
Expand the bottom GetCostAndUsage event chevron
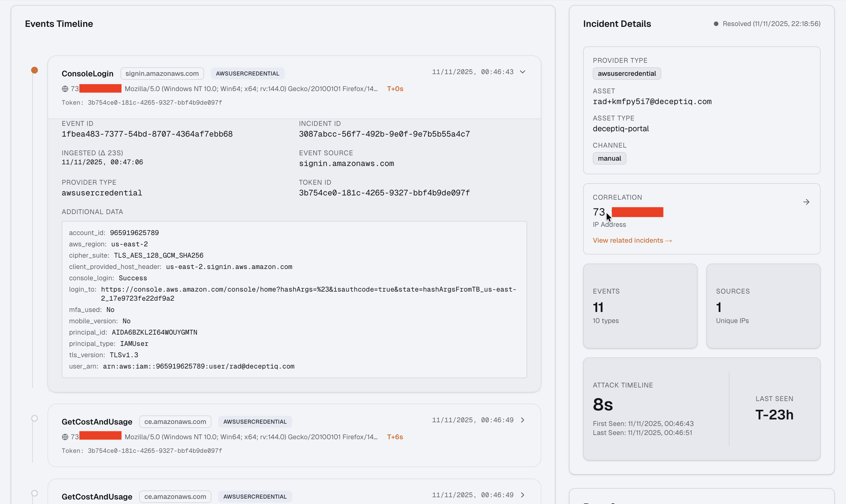[x=523, y=495]
